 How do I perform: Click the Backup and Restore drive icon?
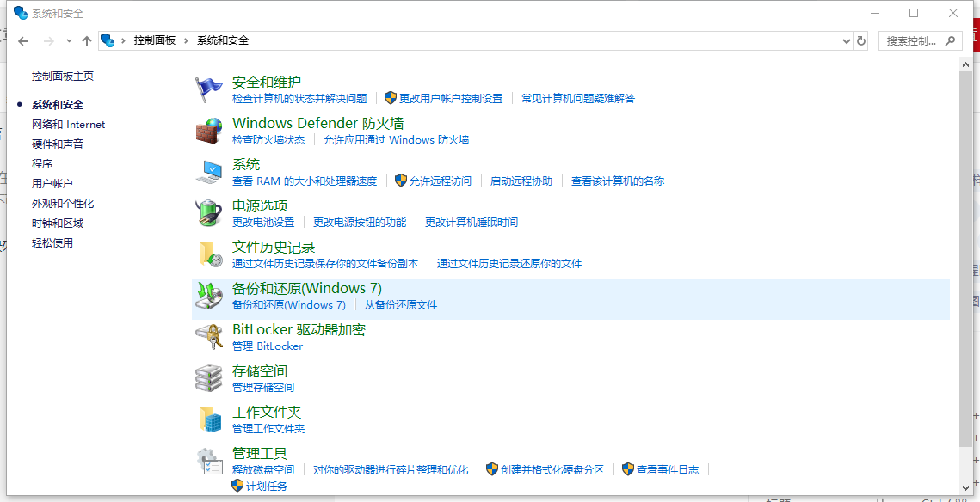pos(209,296)
